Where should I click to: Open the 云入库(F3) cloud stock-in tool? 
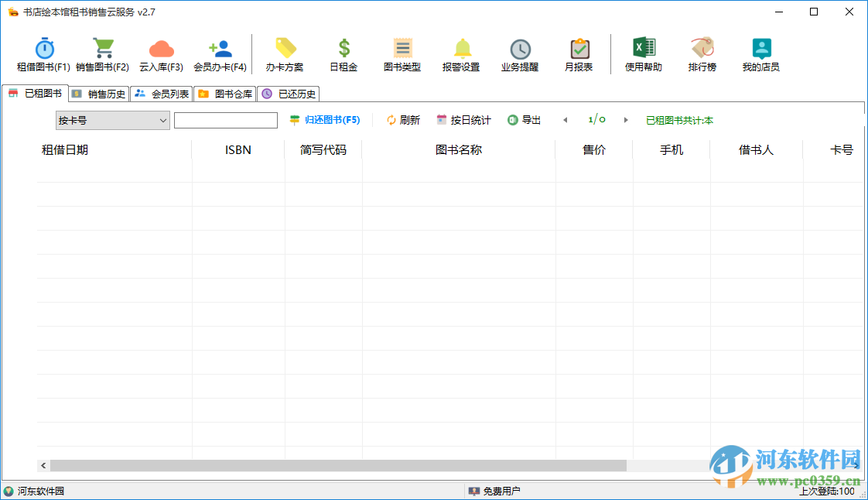(160, 53)
